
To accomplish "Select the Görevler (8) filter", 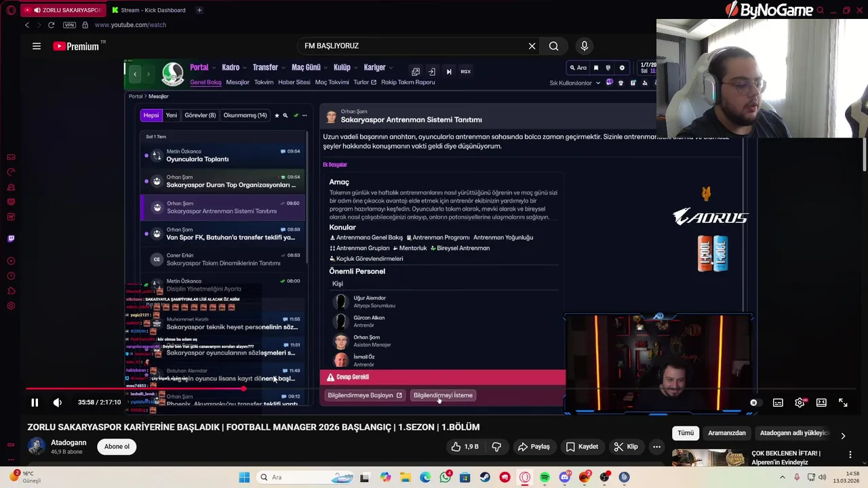I will (x=200, y=115).
